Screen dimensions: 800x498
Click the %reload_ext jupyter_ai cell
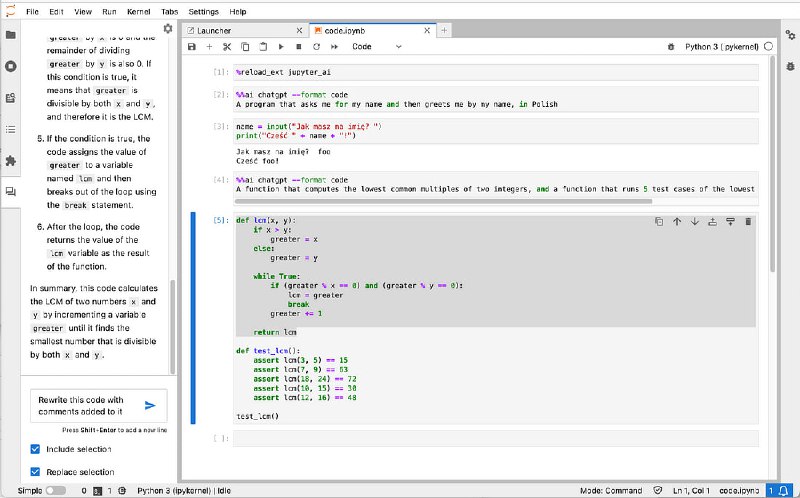pos(496,72)
